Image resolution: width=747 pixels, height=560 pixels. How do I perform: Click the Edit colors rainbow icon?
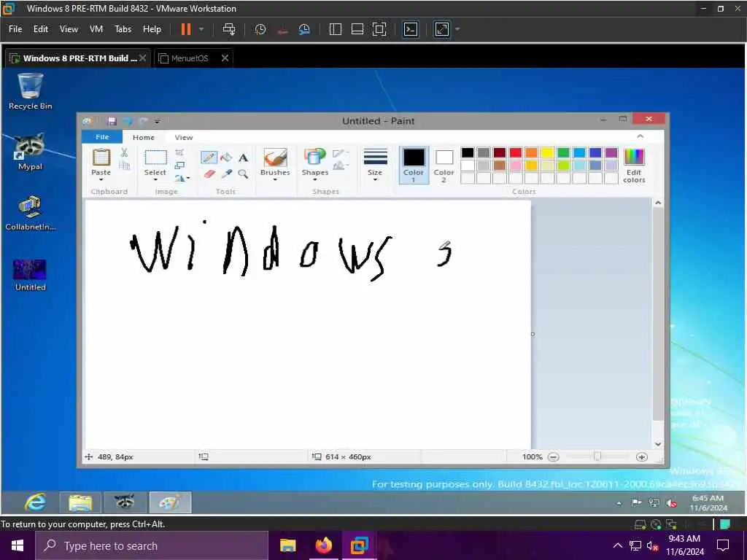634,157
